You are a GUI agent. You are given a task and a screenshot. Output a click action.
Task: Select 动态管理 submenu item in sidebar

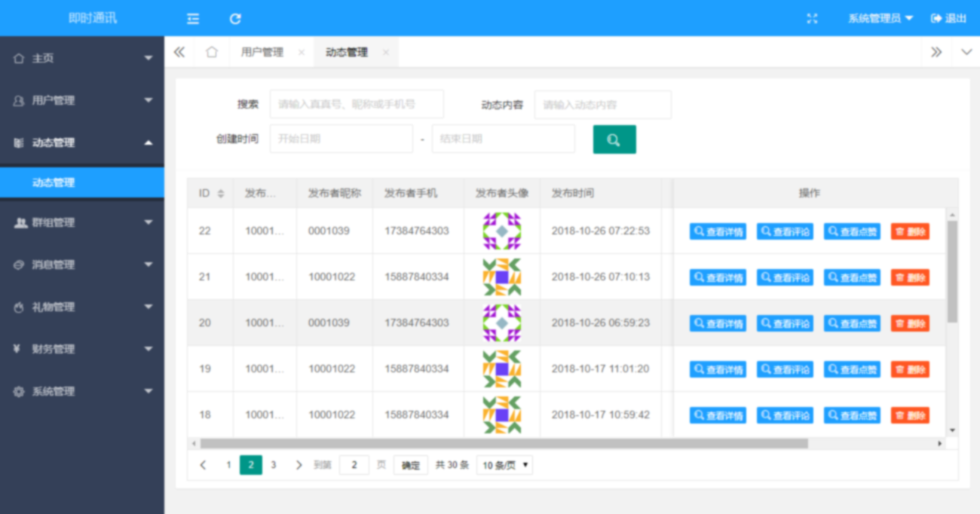coord(82,182)
